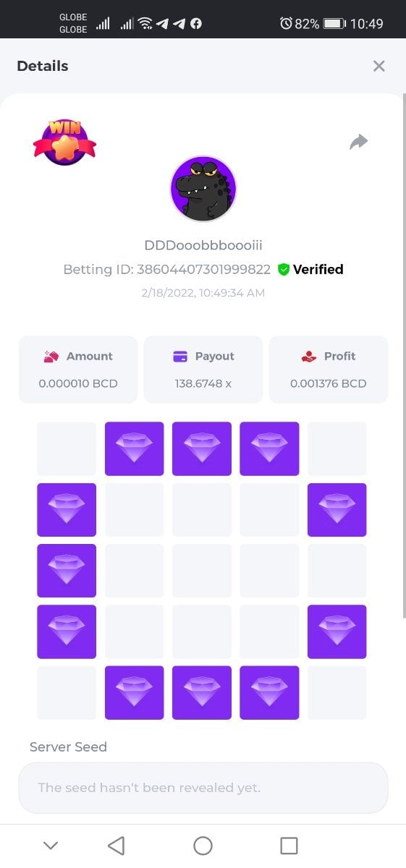Tap the Betting ID number
This screenshot has width=406, height=868.
(203, 269)
